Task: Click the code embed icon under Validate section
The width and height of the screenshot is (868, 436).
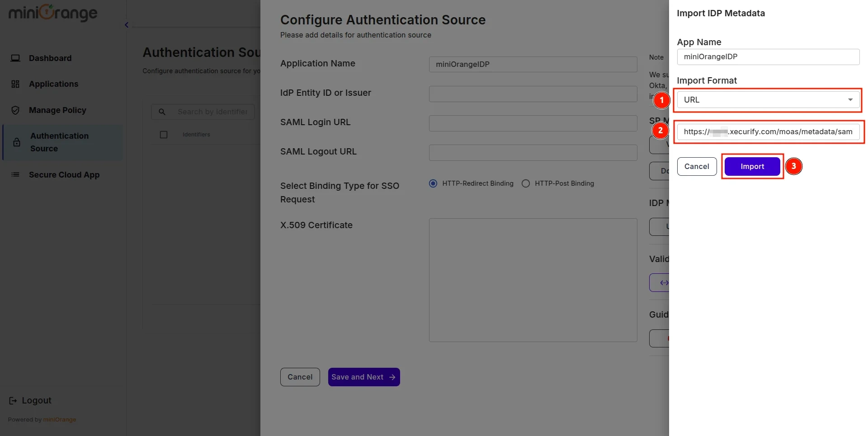Action: click(x=664, y=282)
